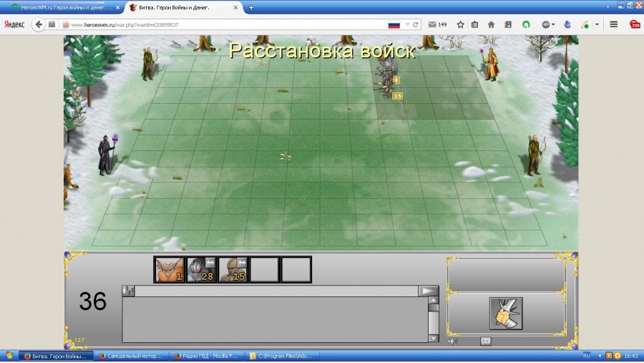
Task: Bookmark this page with the star icon
Action: point(460,24)
